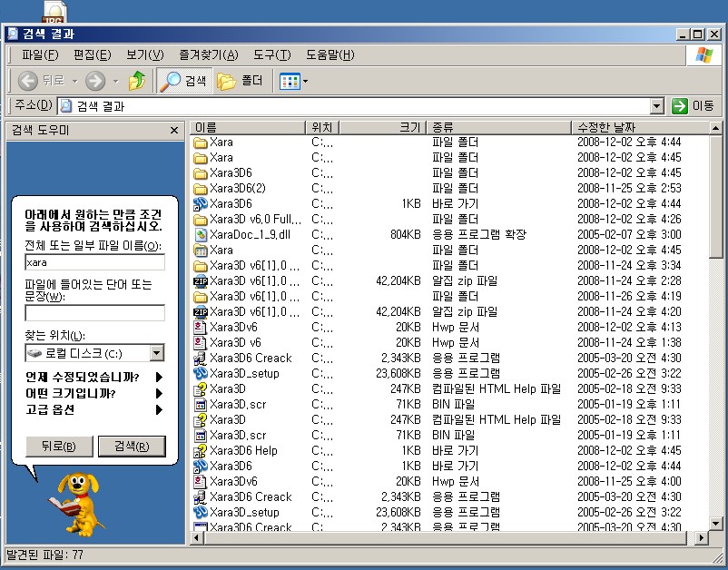Expand 고급 옵션 section
The height and width of the screenshot is (570, 728).
(93, 409)
